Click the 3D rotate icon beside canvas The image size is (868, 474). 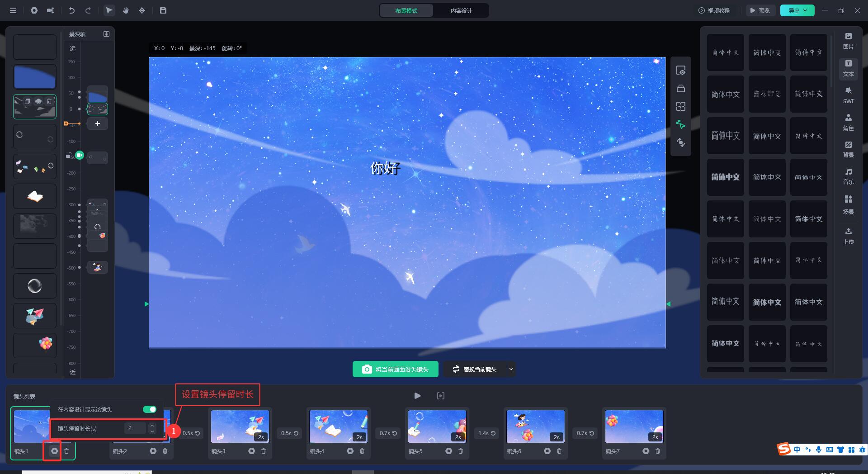pos(680,142)
